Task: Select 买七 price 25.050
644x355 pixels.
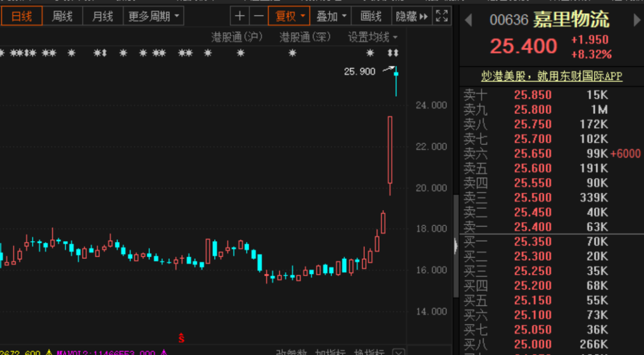Action: tap(532, 329)
